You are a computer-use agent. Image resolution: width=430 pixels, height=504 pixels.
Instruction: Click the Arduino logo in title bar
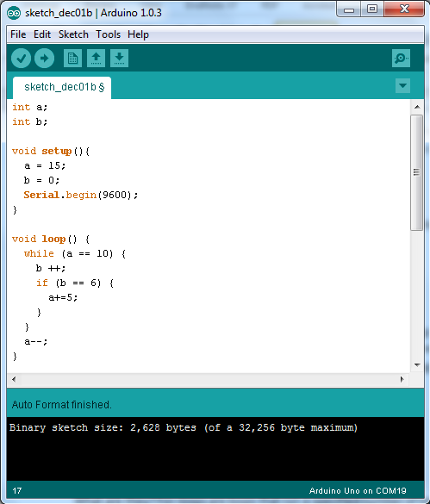click(14, 13)
